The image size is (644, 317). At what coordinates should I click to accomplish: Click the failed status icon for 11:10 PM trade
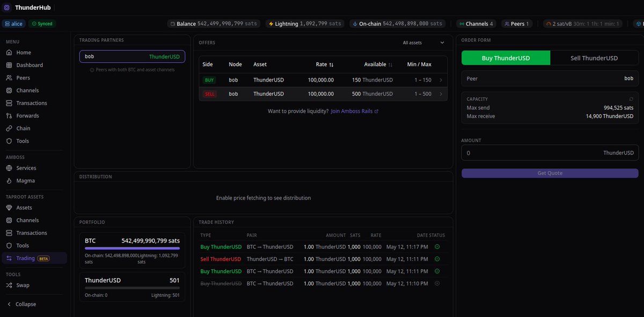click(437, 283)
